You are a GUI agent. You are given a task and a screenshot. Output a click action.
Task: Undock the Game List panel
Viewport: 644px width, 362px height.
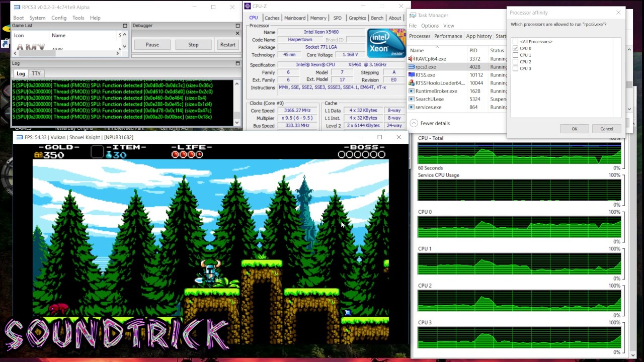point(125,26)
